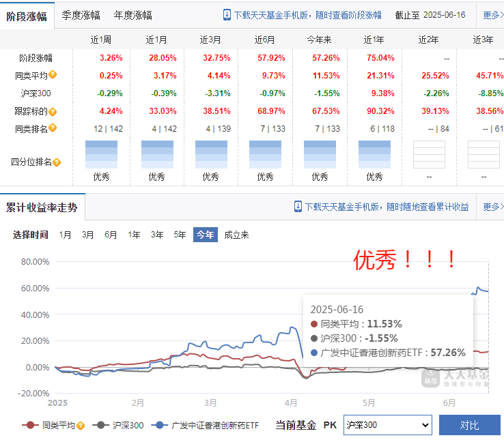The image size is (504, 440).
Task: Open link 下载天天基金手机版,随时查看阶段涨幅
Action: click(x=307, y=15)
